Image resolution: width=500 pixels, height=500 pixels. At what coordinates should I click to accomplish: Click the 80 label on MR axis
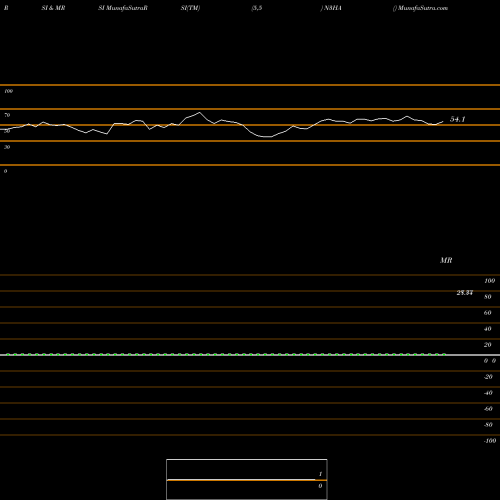pyautogui.click(x=488, y=297)
